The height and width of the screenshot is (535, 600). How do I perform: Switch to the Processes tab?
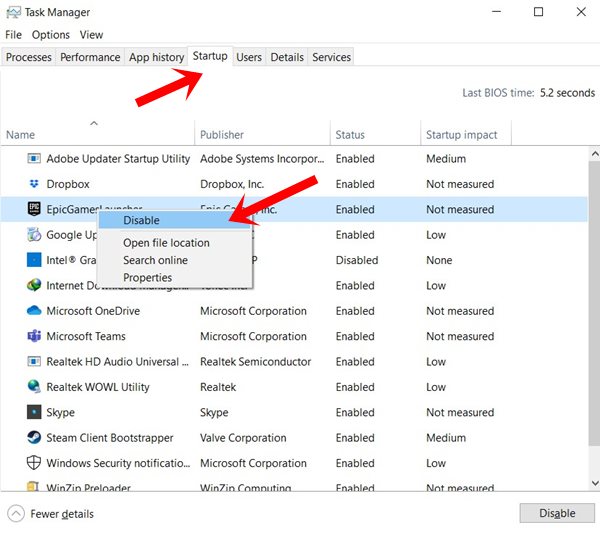29,57
